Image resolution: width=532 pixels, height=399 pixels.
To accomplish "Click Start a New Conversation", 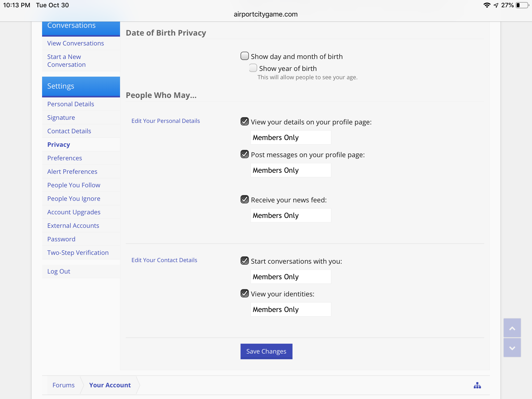I will click(x=81, y=61).
